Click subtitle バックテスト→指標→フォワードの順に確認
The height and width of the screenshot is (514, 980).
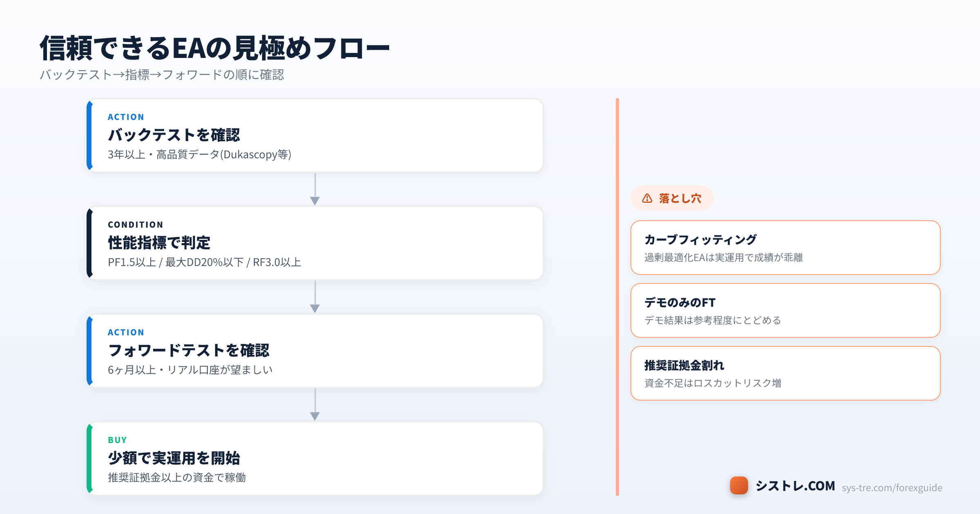click(162, 75)
